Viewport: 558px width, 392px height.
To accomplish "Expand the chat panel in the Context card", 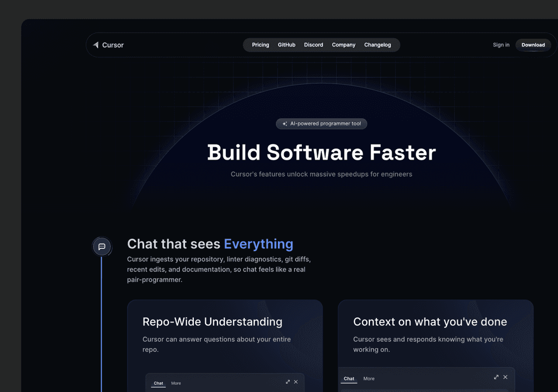I will click(x=497, y=378).
